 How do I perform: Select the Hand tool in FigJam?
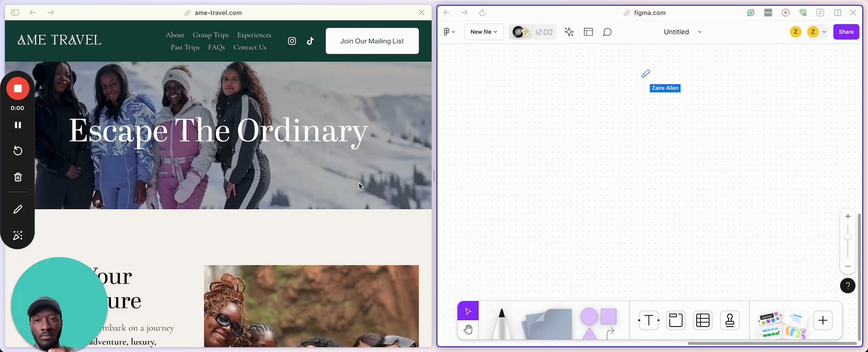coord(468,330)
